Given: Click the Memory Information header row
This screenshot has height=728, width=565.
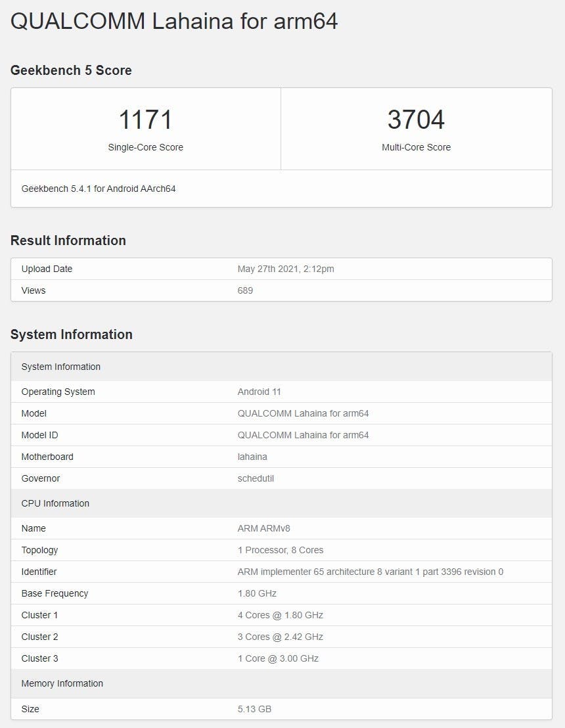Looking at the screenshot, I should 281,683.
